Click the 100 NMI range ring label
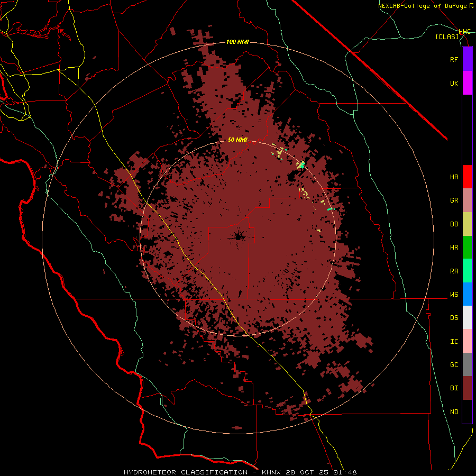The image size is (476, 476). (237, 42)
